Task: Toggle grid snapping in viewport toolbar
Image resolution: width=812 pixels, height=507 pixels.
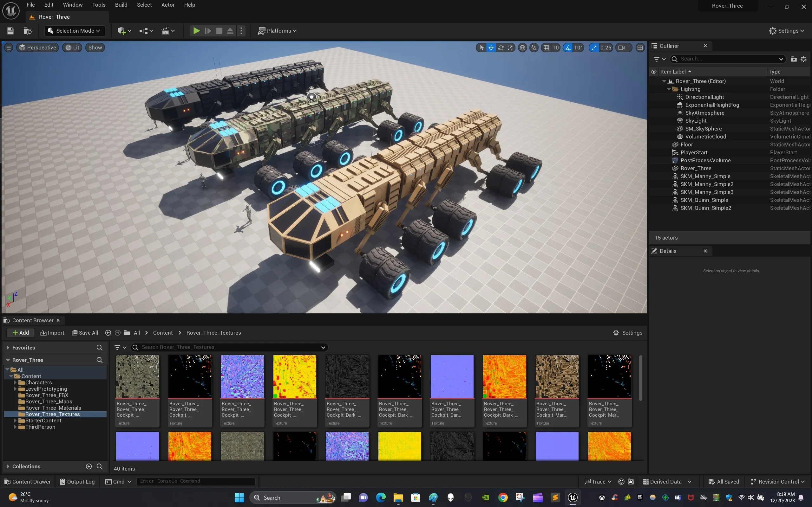Action: (x=546, y=48)
